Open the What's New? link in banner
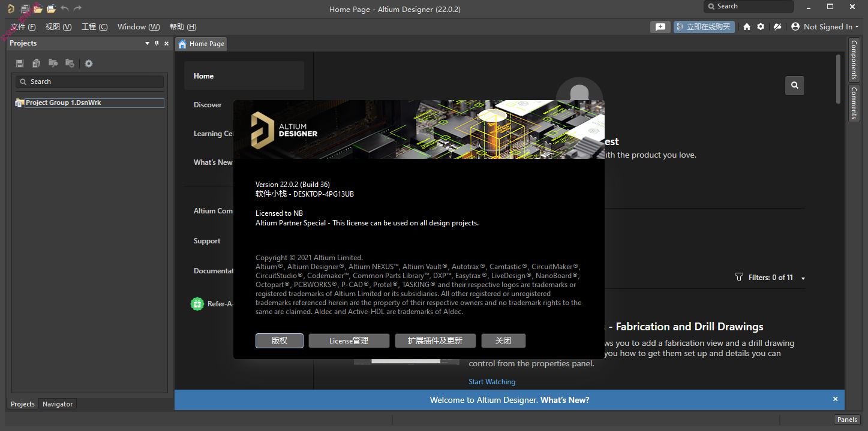The height and width of the screenshot is (431, 868). [x=565, y=400]
